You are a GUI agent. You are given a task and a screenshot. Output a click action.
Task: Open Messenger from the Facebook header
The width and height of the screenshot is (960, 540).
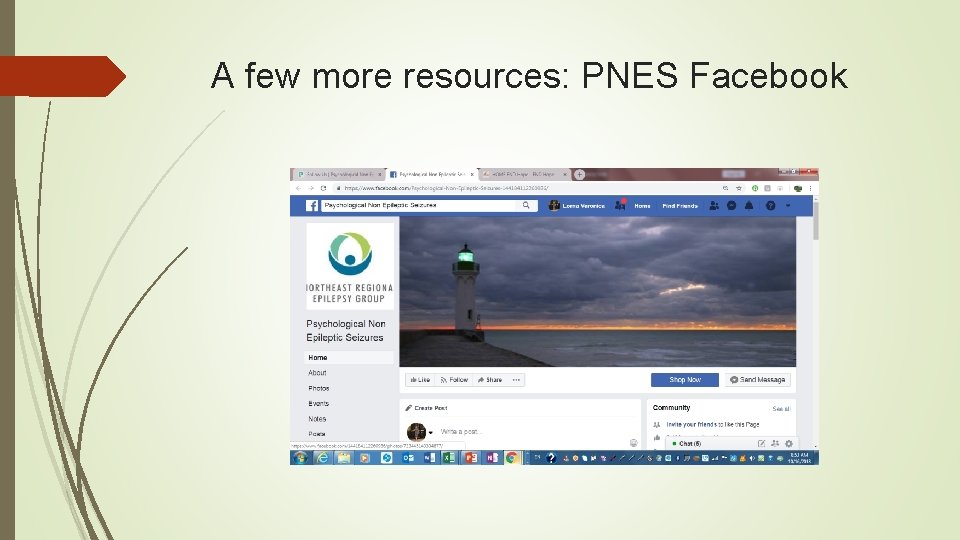point(732,206)
